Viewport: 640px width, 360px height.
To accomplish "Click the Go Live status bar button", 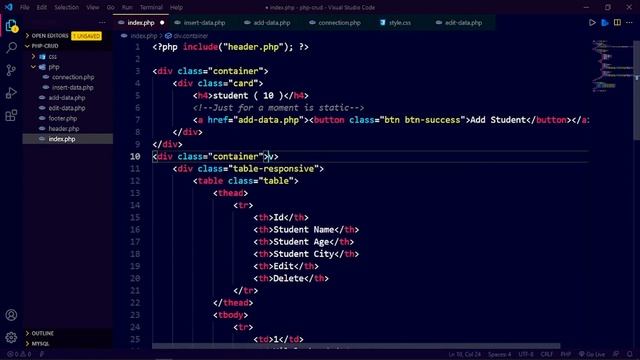I will (x=592, y=354).
